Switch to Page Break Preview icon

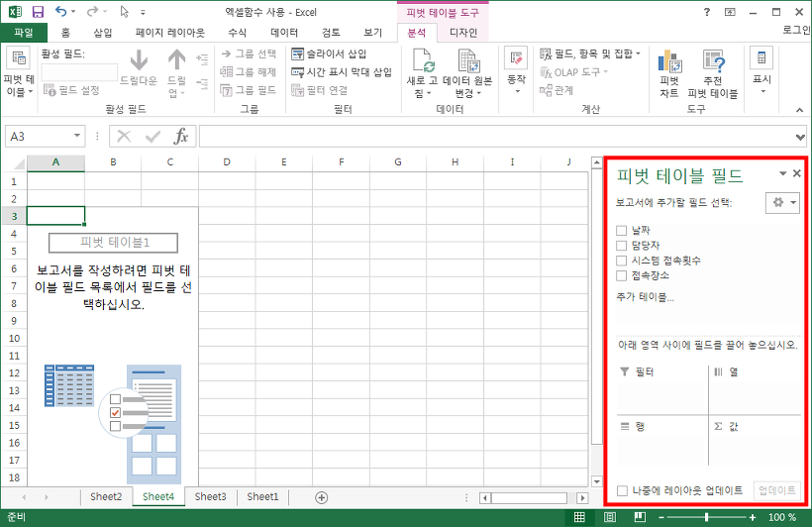point(640,517)
